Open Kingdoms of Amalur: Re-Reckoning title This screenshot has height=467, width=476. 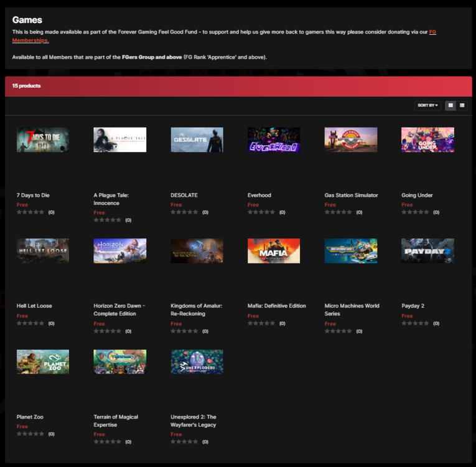[x=197, y=309]
